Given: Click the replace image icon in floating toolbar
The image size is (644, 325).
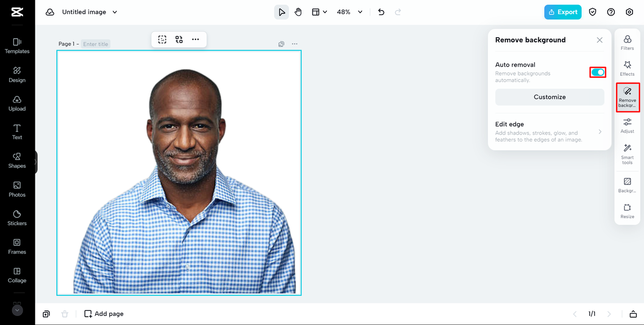Looking at the screenshot, I should tap(179, 39).
